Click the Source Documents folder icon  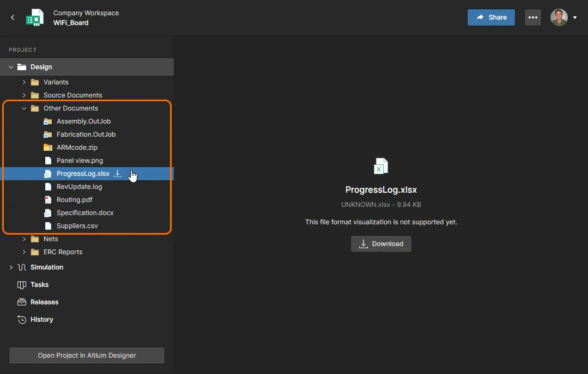[x=35, y=95]
